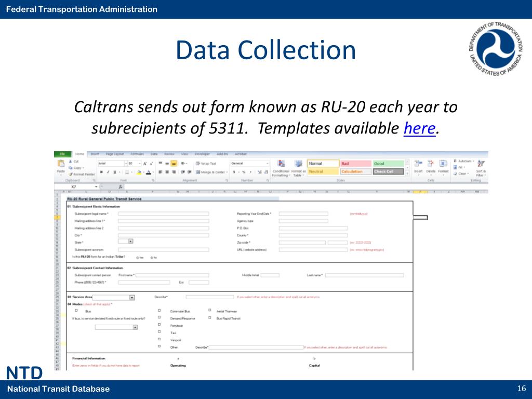The width and height of the screenshot is (532, 399).
Task: Open the Merge & Center dropdown
Action: (227, 172)
